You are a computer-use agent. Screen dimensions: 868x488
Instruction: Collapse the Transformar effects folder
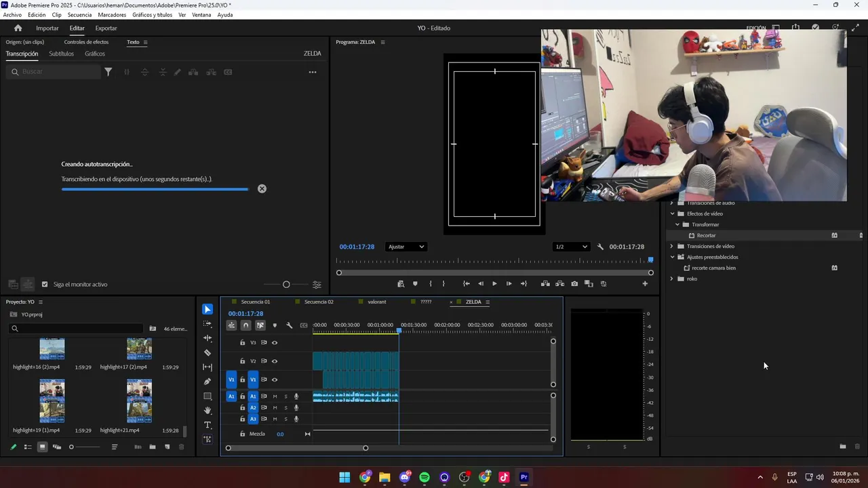click(x=677, y=224)
